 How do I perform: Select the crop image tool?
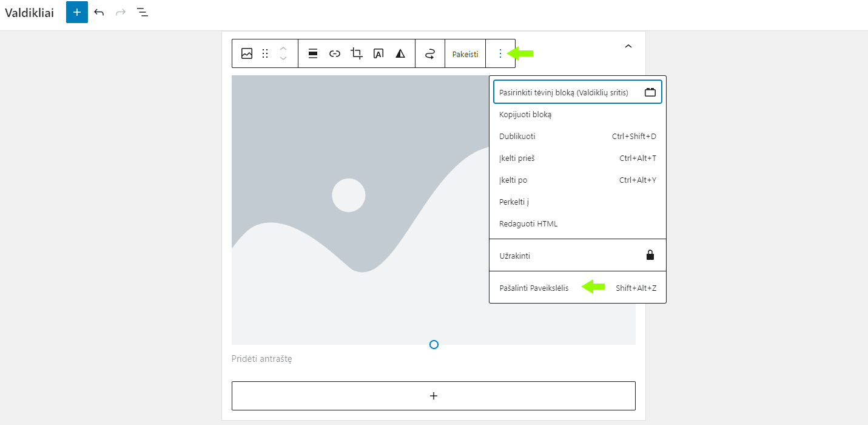point(357,53)
